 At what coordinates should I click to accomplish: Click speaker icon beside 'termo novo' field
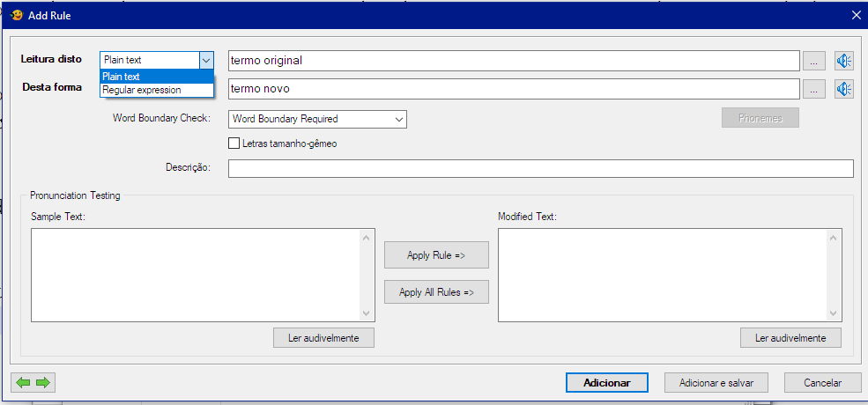[844, 89]
